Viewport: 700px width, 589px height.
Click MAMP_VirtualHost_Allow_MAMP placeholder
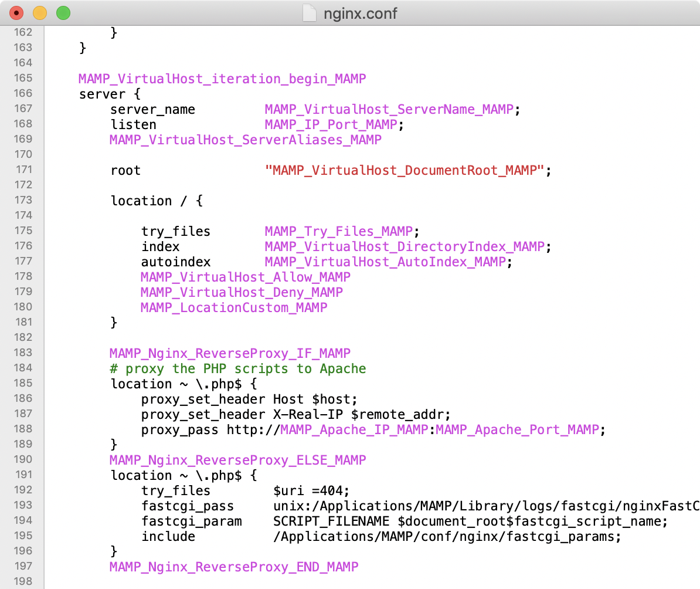246,277
